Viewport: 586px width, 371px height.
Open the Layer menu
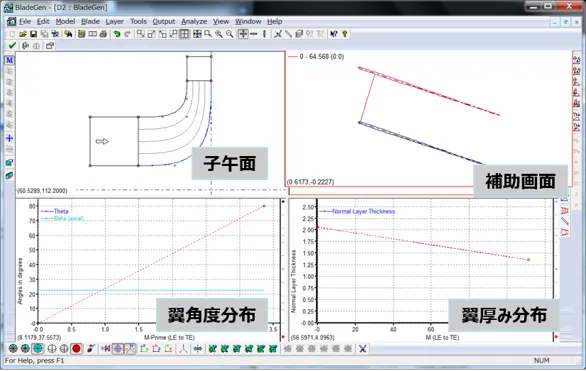coord(114,21)
